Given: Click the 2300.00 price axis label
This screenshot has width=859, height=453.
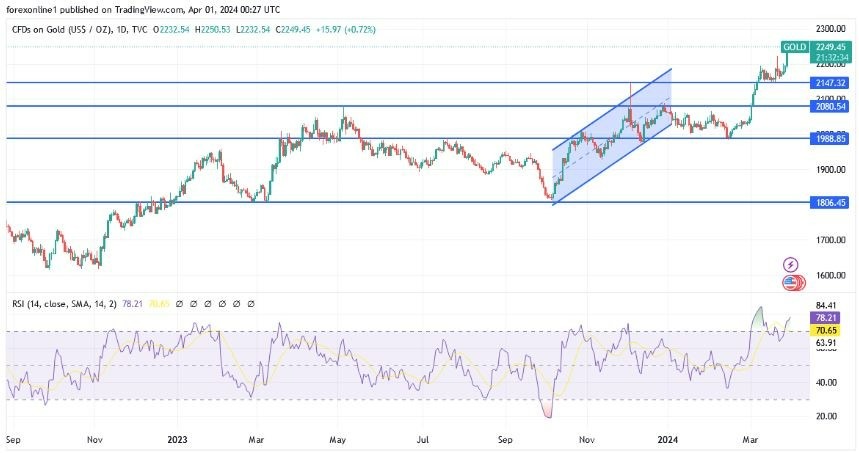Looking at the screenshot, I should 831,29.
